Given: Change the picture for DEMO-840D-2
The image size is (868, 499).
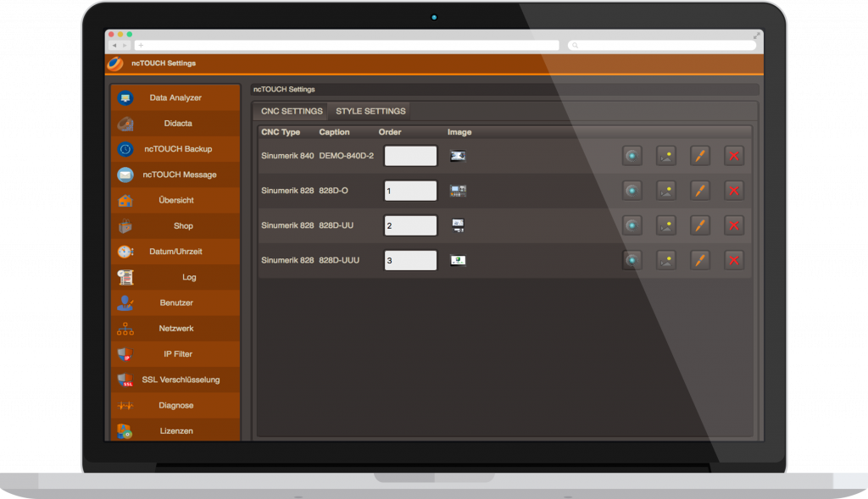Looking at the screenshot, I should coord(666,156).
